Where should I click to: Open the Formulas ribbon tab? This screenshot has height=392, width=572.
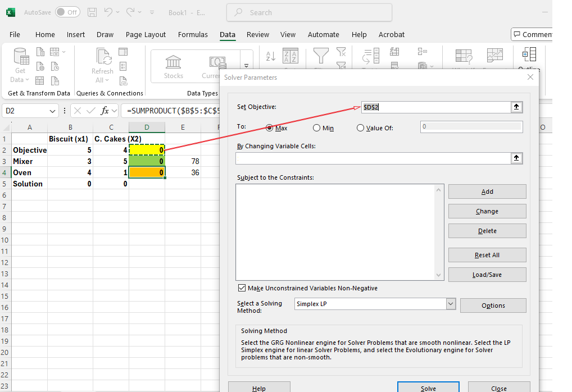coord(193,34)
